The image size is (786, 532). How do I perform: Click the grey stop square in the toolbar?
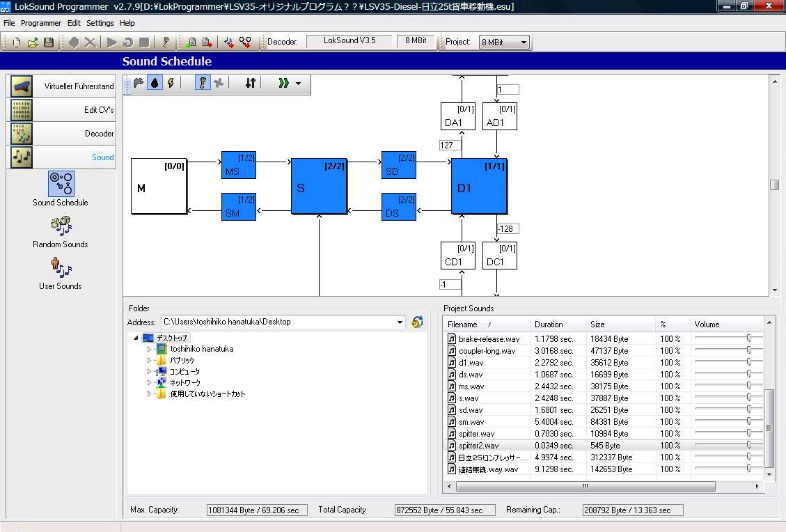(144, 42)
